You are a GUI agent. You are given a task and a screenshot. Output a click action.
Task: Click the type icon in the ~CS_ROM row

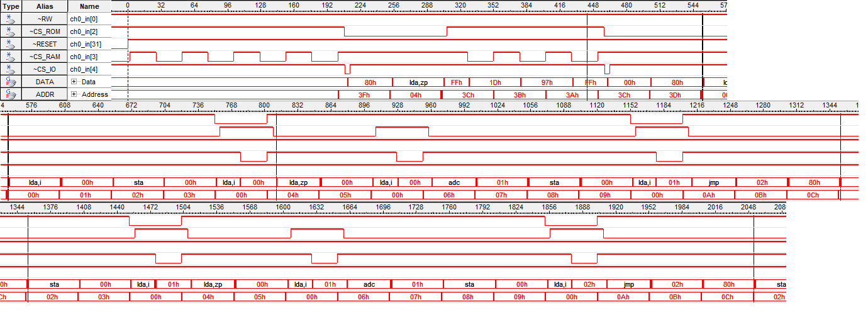tap(11, 31)
